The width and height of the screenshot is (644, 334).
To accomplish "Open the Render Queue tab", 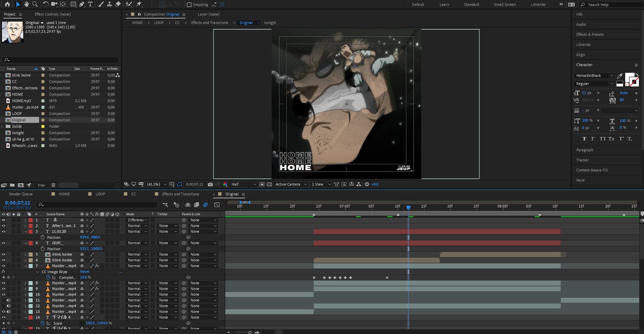I will pyautogui.click(x=21, y=194).
